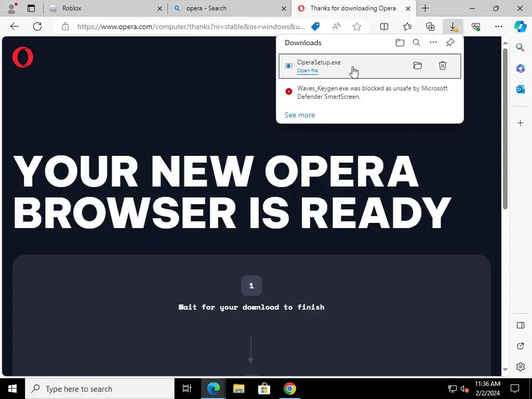Open Task View on the taskbar

(x=187, y=389)
